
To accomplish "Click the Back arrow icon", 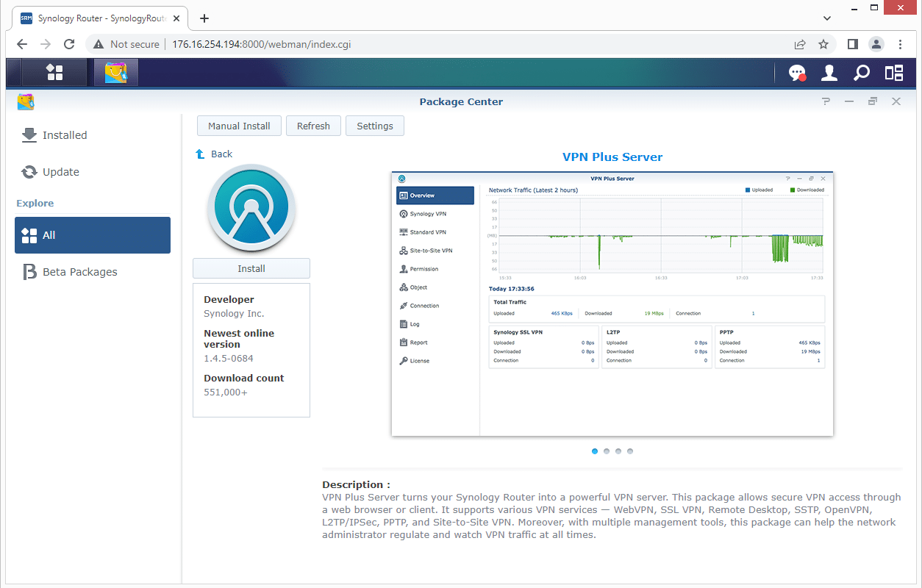I will tap(200, 154).
